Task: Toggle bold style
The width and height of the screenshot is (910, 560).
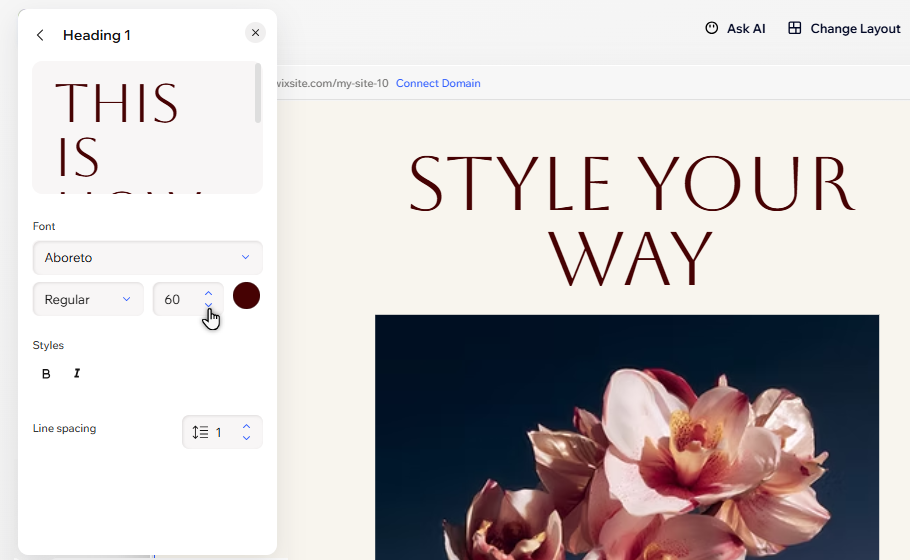Action: pos(46,374)
